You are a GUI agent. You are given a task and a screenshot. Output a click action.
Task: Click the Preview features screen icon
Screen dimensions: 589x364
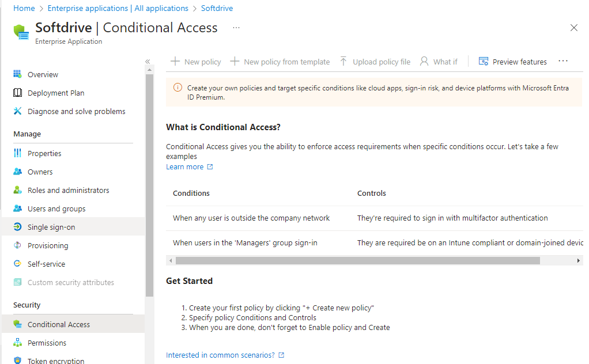coord(484,61)
